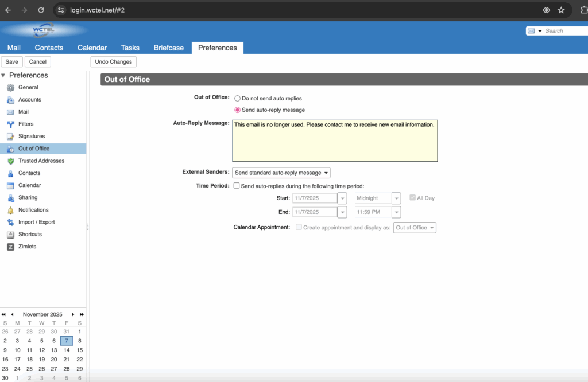Collapse the Preferences tree in sidebar

click(3, 76)
